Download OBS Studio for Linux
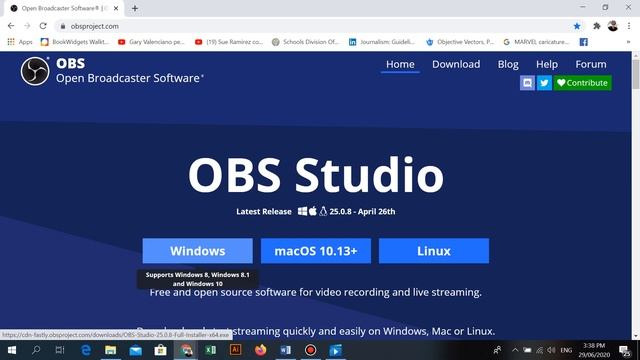Viewport: 640px width, 360px height. pyautogui.click(x=434, y=251)
